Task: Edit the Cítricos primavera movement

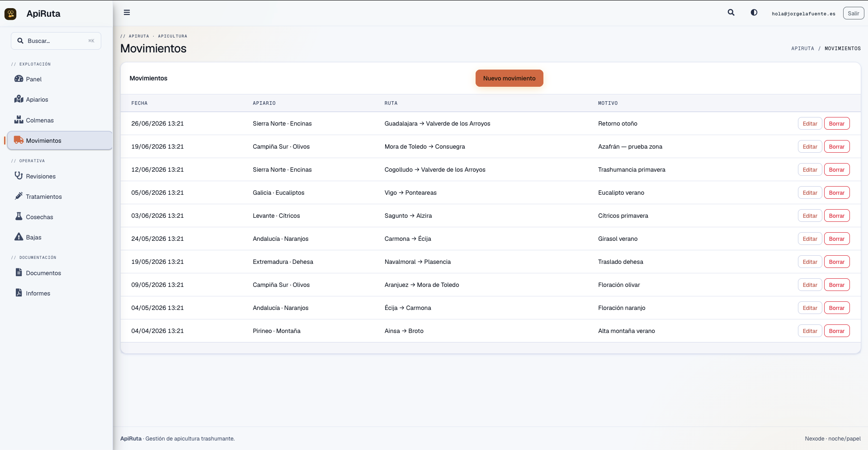Action: (810, 216)
